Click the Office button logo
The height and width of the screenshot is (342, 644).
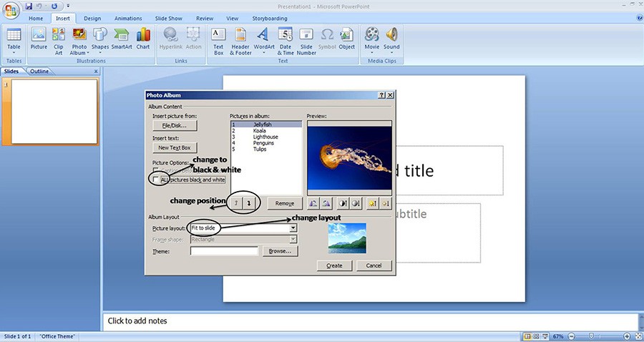point(11,11)
